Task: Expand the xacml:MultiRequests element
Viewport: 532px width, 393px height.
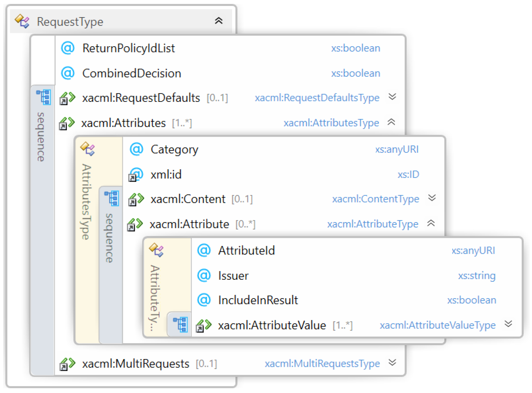Action: coord(392,362)
